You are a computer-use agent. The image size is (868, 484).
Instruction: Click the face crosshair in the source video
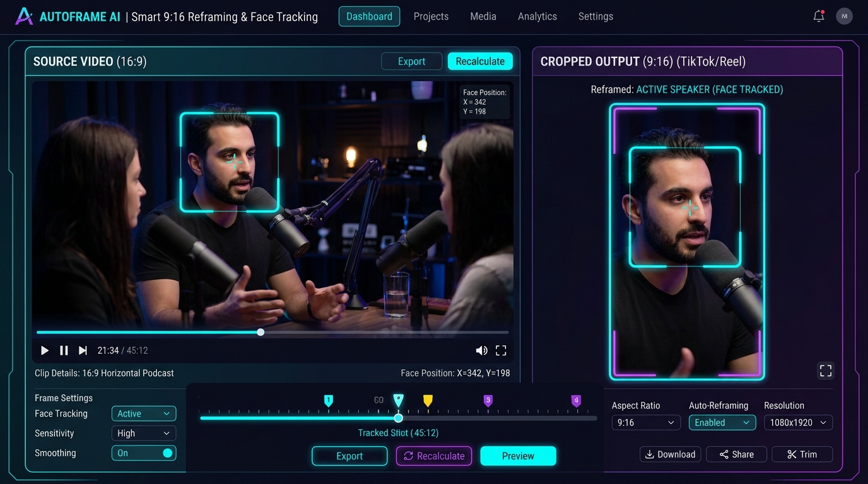click(x=235, y=162)
